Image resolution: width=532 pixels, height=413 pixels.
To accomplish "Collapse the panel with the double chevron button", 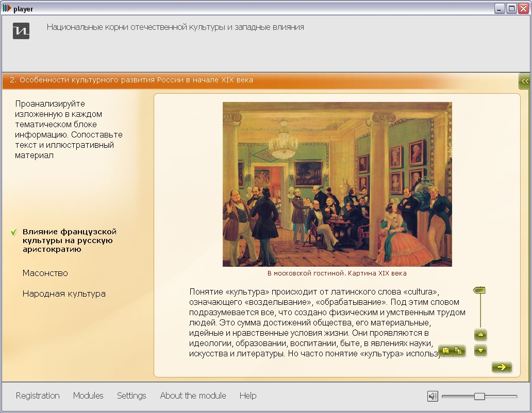I will 525,81.
